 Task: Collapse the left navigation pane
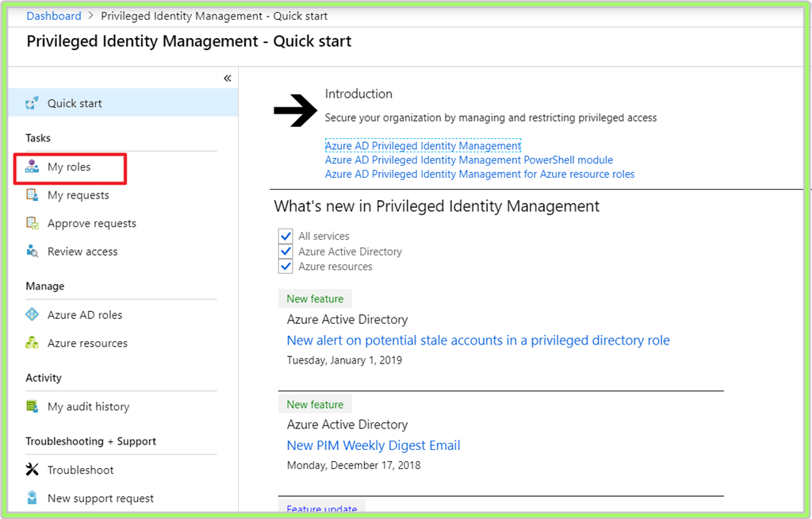pyautogui.click(x=227, y=78)
